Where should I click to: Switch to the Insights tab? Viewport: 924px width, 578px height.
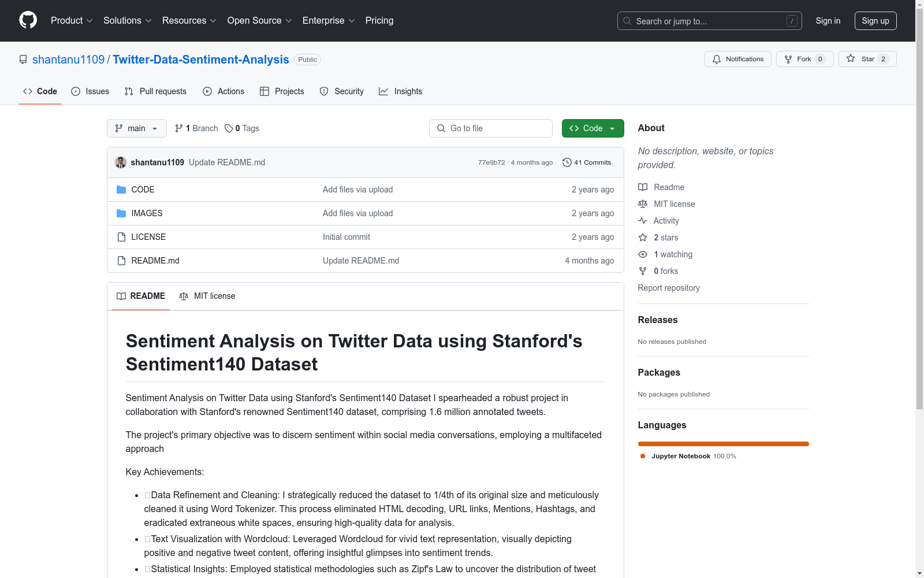pos(401,91)
